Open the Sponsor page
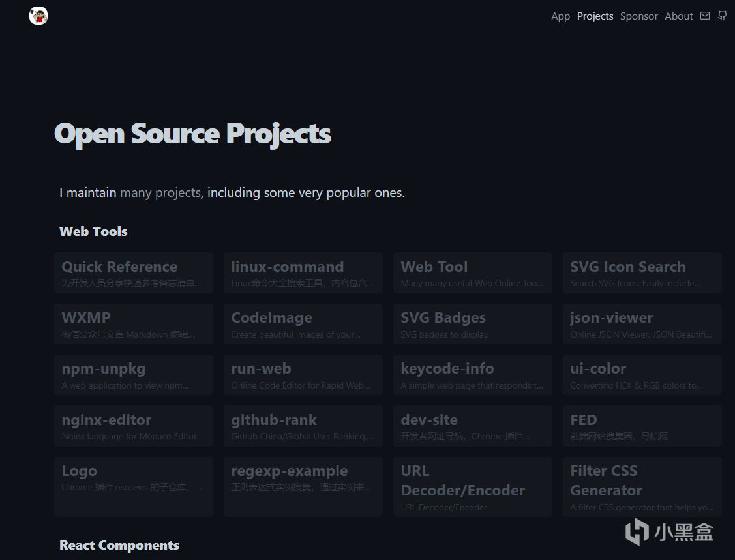Viewport: 735px width, 560px height. 638,16
